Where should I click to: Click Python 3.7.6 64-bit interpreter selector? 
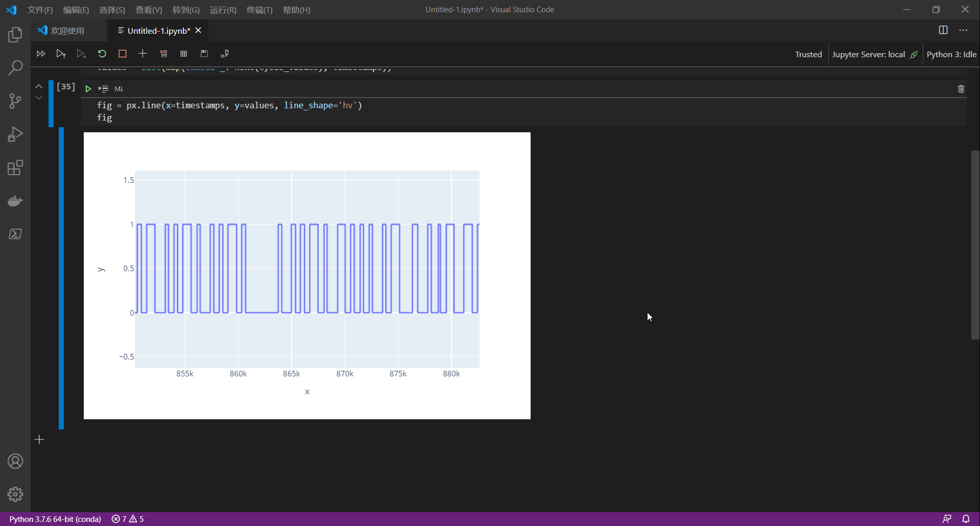[x=55, y=519]
